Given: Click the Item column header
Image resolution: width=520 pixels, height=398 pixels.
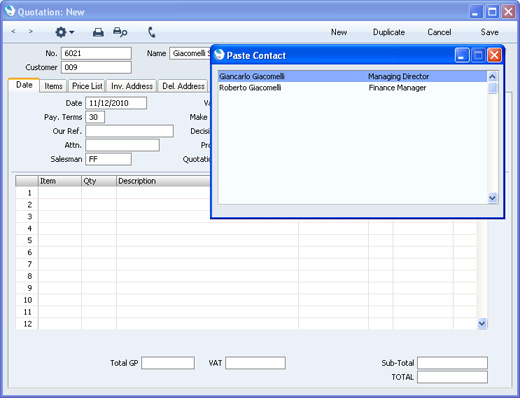Looking at the screenshot, I should pos(60,181).
